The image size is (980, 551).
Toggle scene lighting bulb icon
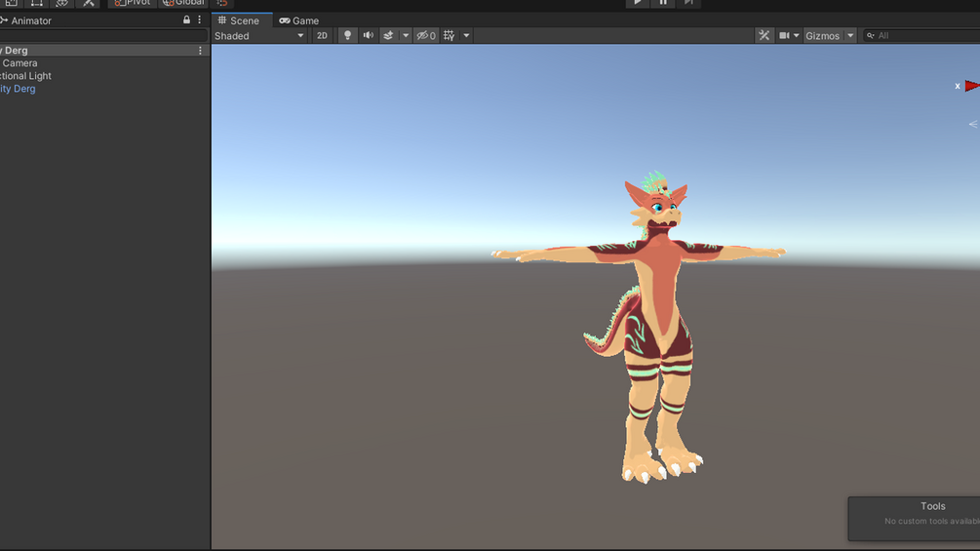tap(347, 36)
